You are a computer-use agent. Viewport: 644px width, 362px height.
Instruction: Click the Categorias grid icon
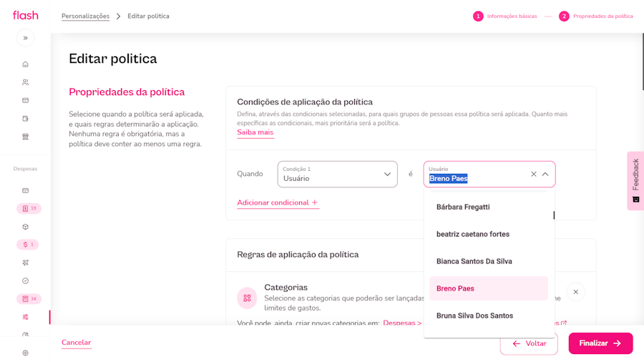click(247, 298)
